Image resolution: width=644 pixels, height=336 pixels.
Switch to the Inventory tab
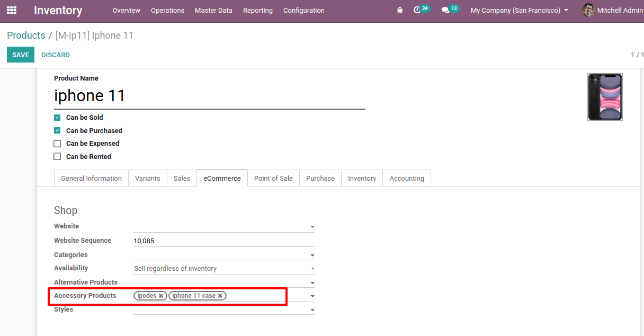click(362, 178)
